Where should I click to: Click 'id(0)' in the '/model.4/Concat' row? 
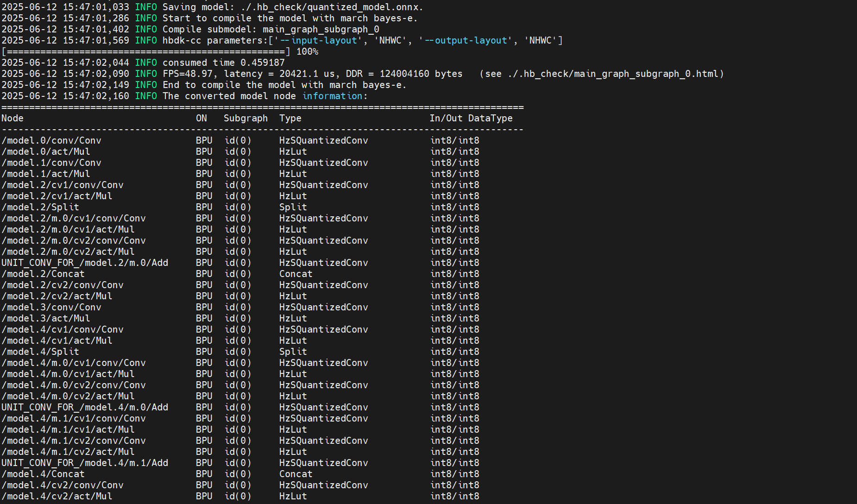pyautogui.click(x=238, y=474)
